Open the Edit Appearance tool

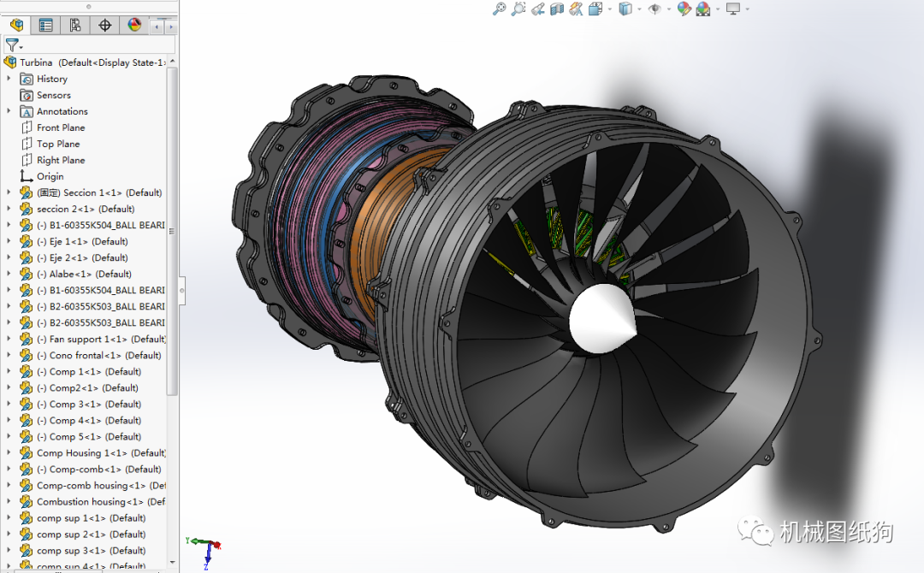[x=684, y=9]
